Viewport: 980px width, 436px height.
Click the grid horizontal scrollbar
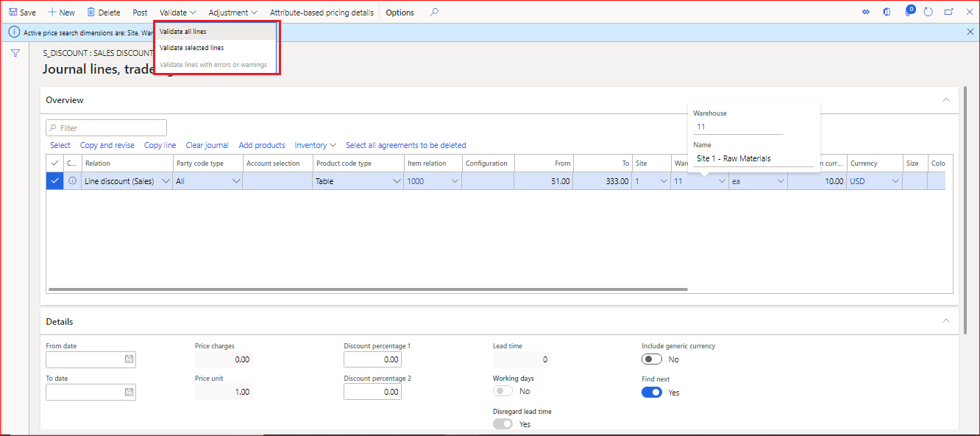(368, 289)
